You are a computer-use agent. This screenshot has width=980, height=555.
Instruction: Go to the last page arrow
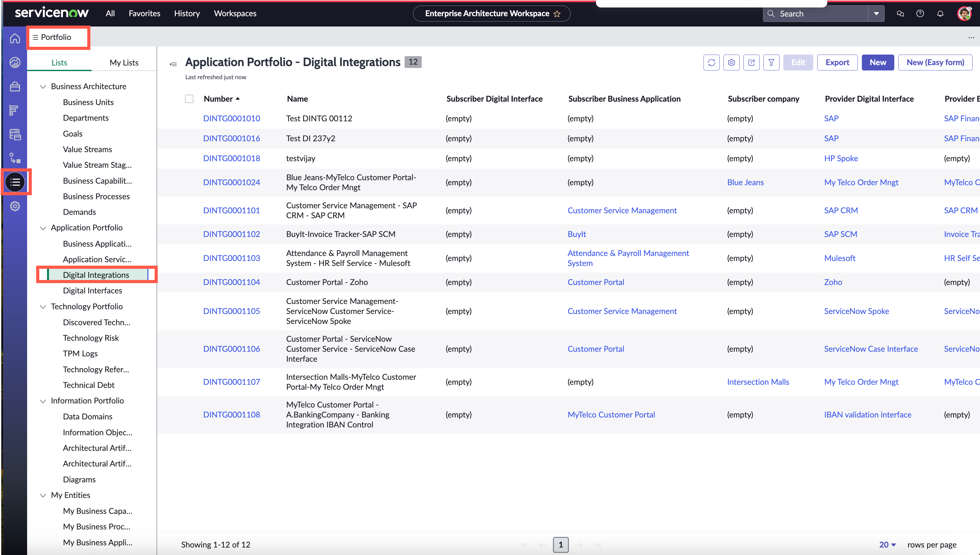(597, 545)
